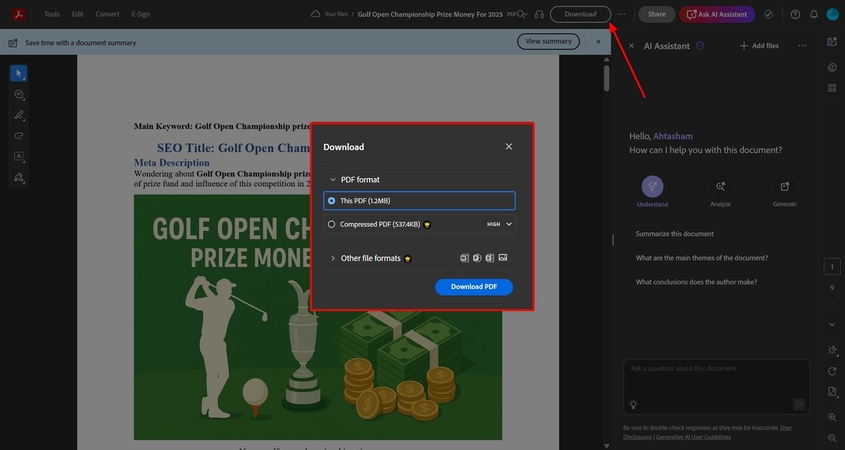Open the HIGH compression level dropdown
Screen dimensions: 845x450
[x=500, y=224]
